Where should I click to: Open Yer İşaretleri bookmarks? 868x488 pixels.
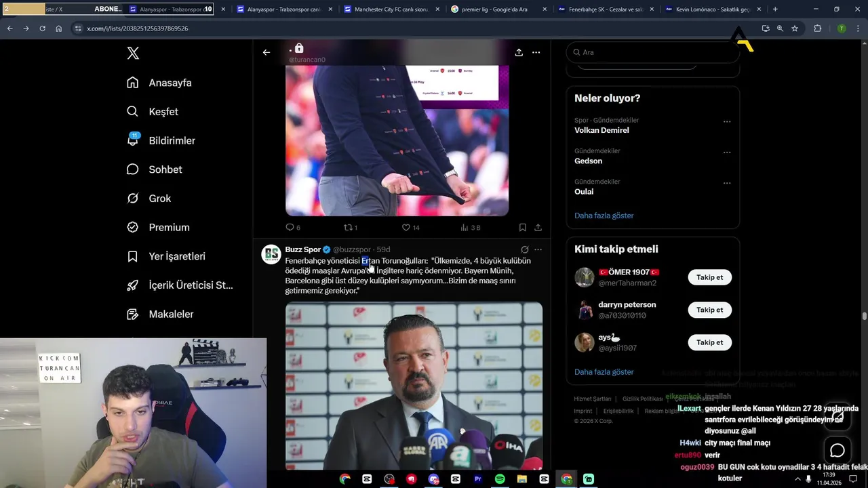click(x=166, y=256)
